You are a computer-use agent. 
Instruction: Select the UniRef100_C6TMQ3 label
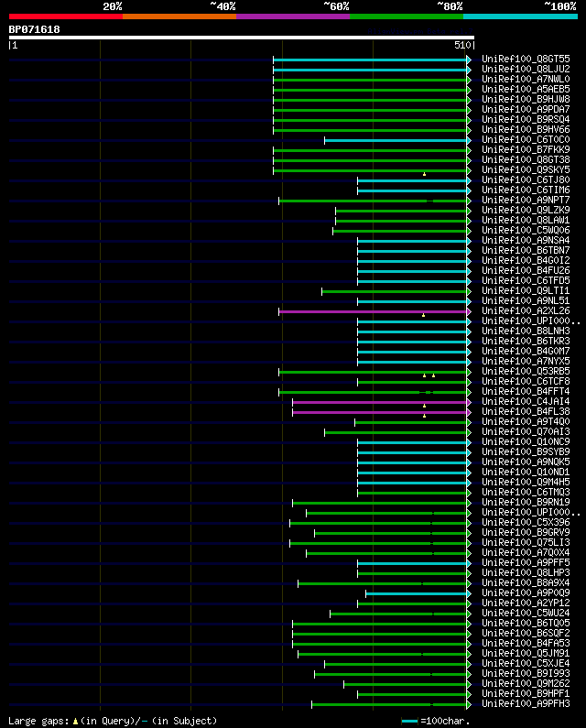coord(526,492)
